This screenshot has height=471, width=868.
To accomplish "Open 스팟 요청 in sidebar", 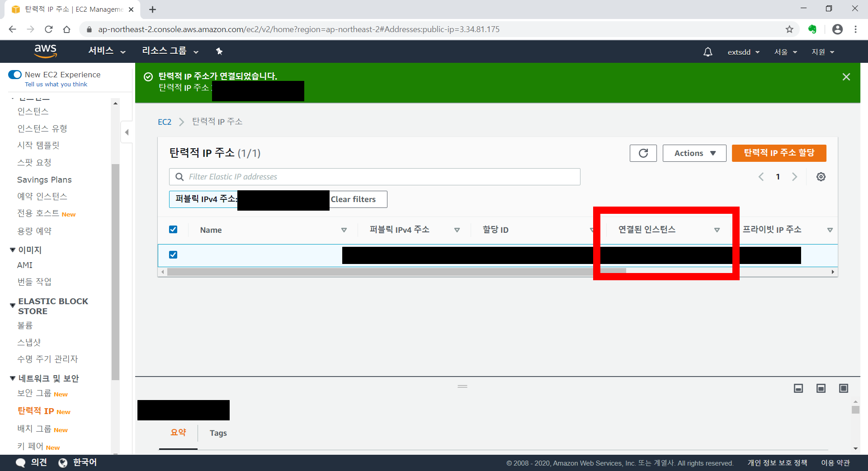I will point(34,162).
